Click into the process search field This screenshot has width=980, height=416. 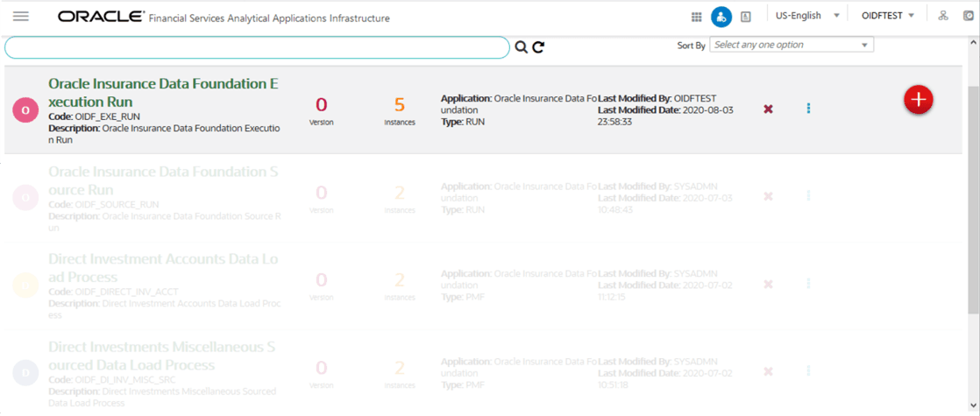click(257, 47)
